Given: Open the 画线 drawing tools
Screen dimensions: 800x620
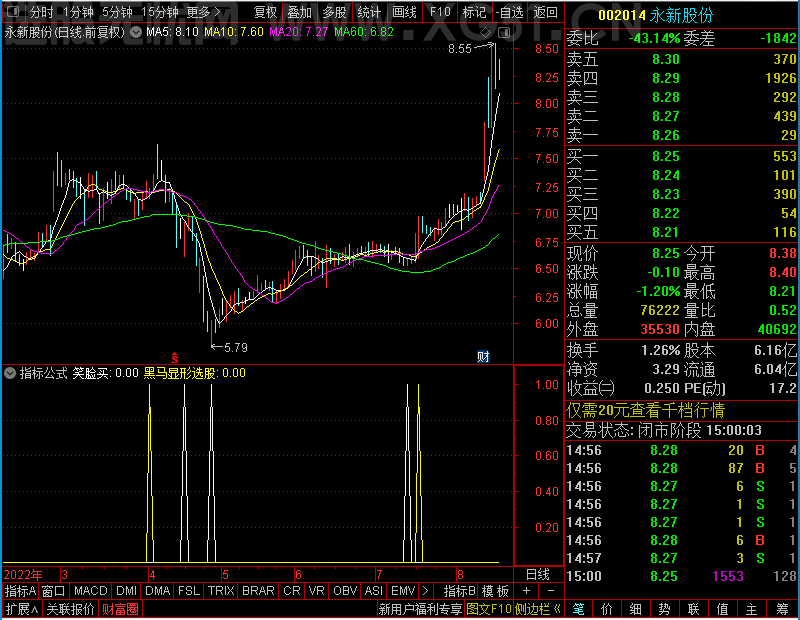Looking at the screenshot, I should [x=404, y=11].
